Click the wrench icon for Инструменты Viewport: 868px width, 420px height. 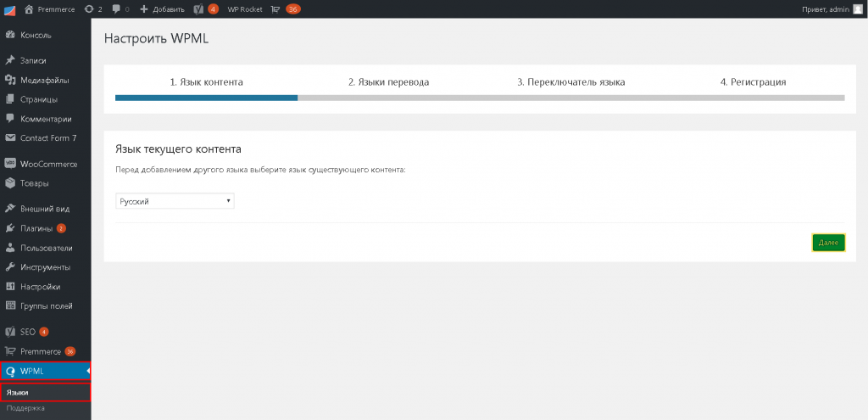point(9,267)
